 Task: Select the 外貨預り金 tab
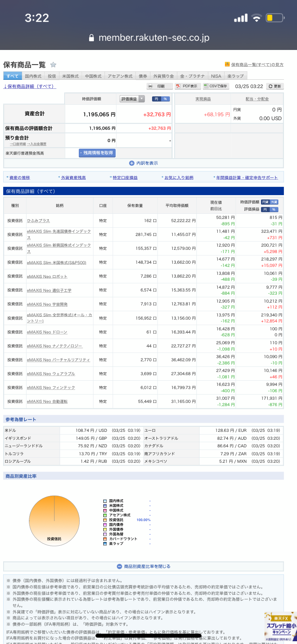(163, 76)
